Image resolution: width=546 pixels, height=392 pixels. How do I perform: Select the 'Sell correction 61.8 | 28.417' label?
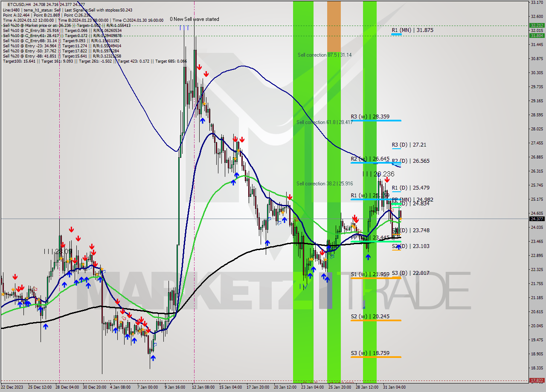click(x=325, y=122)
